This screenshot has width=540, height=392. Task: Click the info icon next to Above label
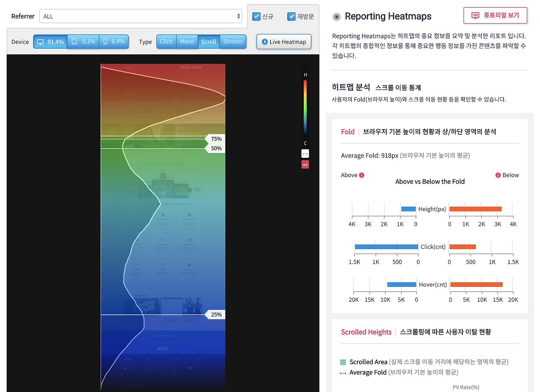click(x=362, y=175)
